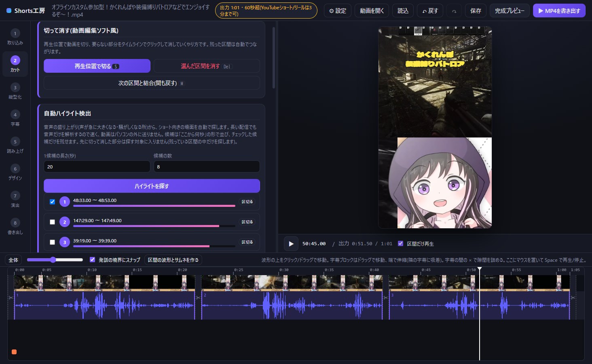This screenshot has width=592, height=364.
Task: Click 区間の波形とサムネを作る button
Action: pyautogui.click(x=173, y=260)
